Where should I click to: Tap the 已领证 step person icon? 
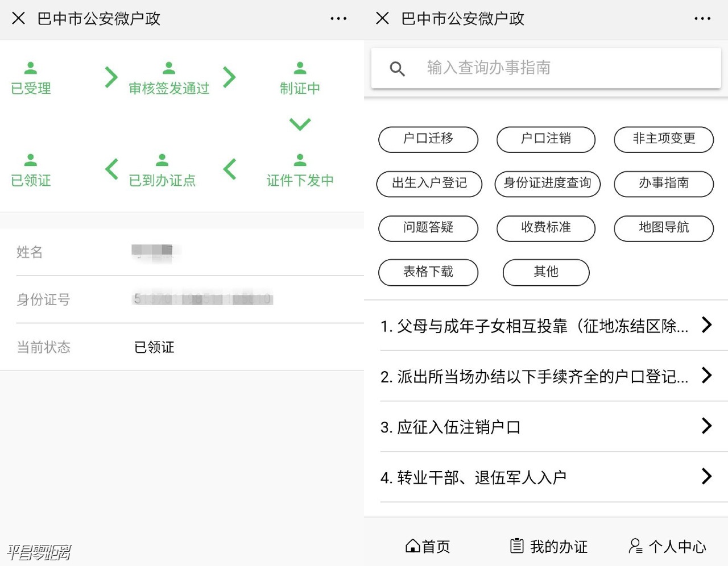coord(31,160)
